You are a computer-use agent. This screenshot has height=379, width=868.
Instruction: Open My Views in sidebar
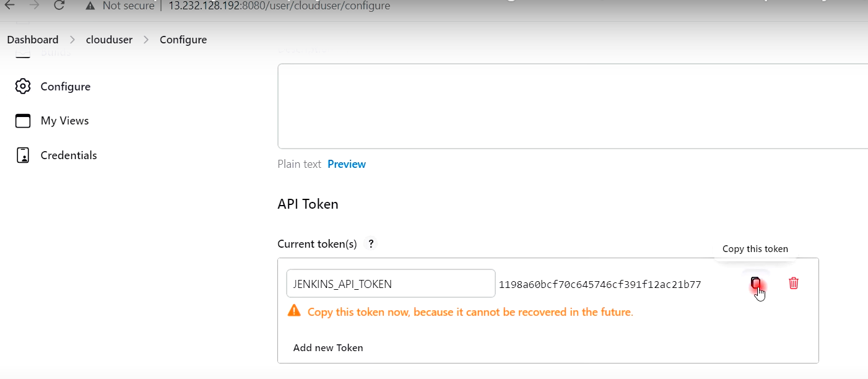pyautogui.click(x=65, y=121)
